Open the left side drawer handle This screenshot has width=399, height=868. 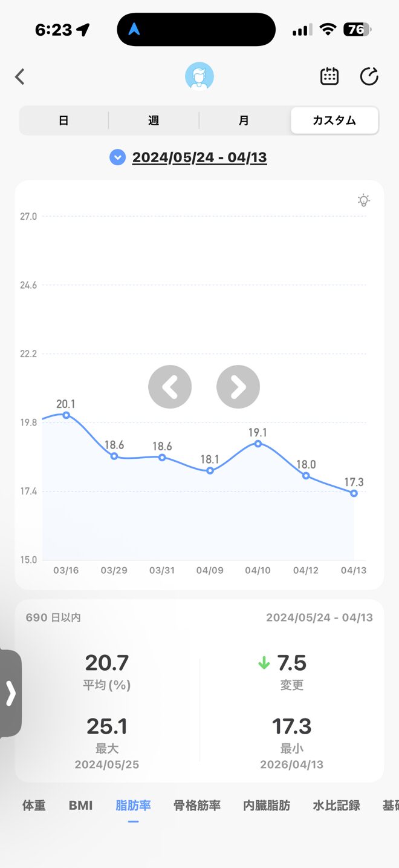coord(10,693)
